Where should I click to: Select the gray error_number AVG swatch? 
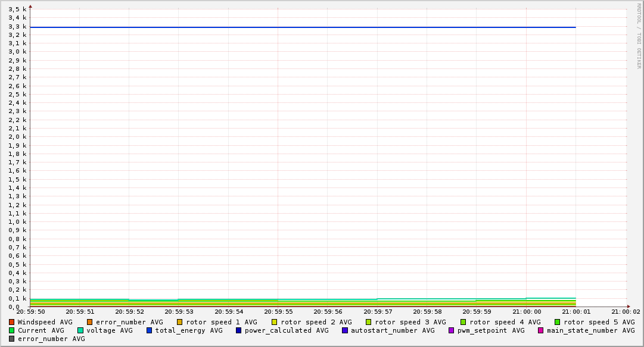click(x=11, y=339)
